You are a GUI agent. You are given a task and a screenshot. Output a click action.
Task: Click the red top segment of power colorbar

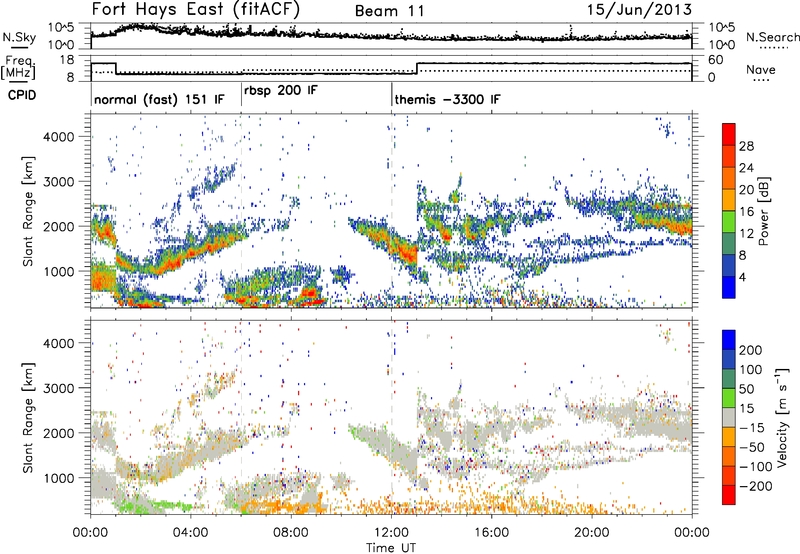pos(729,135)
